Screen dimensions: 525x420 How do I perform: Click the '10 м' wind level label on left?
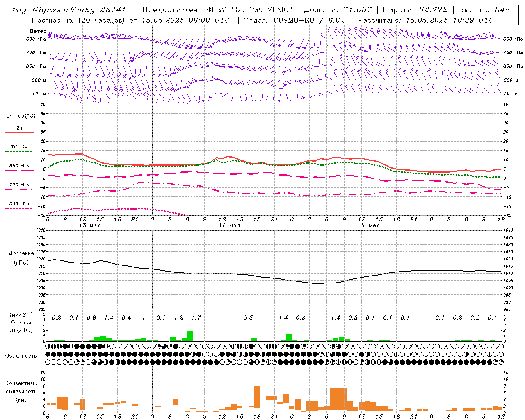(x=39, y=94)
